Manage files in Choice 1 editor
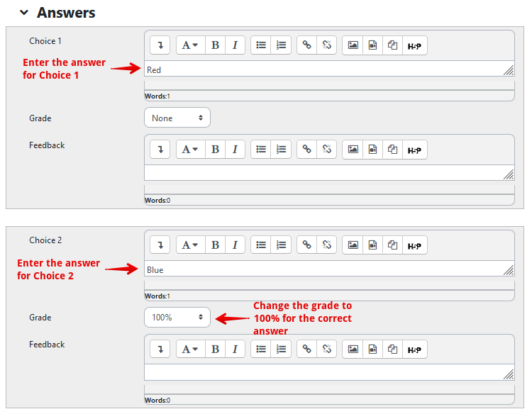 392,45
